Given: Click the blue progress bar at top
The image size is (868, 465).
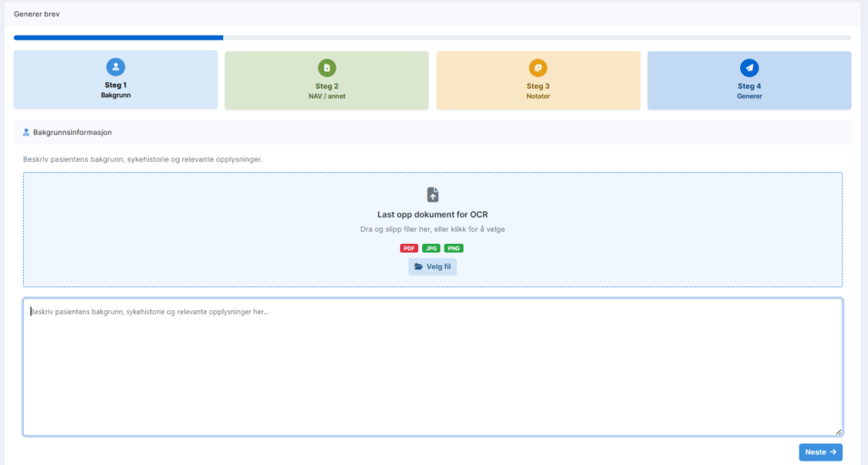Looking at the screenshot, I should tap(119, 37).
